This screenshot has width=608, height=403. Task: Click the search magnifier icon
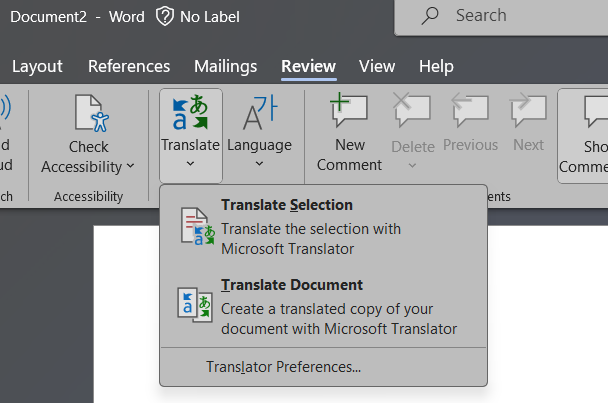430,16
